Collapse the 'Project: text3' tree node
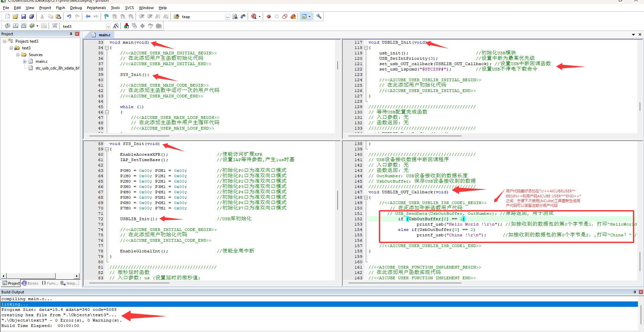The image size is (644, 332). coord(4,41)
